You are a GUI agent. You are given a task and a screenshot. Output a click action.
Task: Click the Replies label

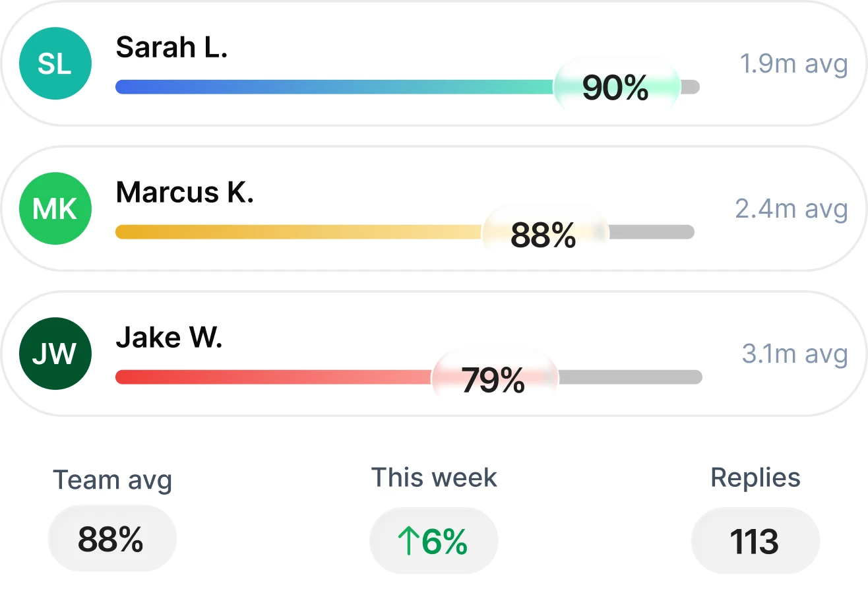pyautogui.click(x=756, y=478)
